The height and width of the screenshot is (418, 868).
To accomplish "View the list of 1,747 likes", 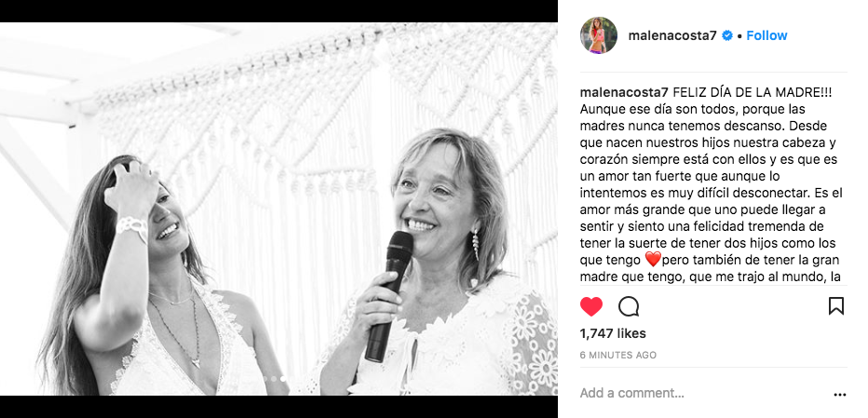I will pyautogui.click(x=613, y=333).
